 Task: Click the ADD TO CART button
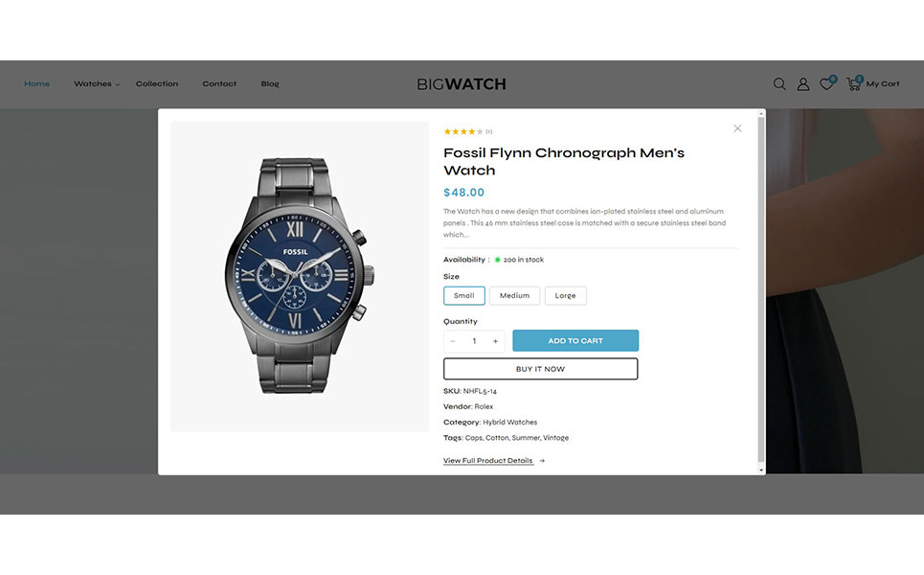(x=575, y=341)
